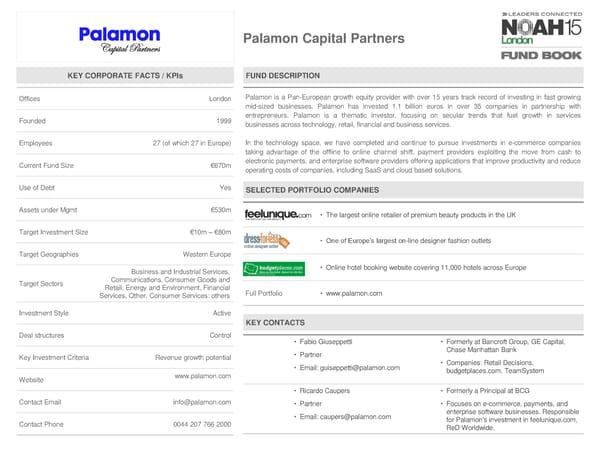Email Ricardo at caupers@palamon.com
The height and width of the screenshot is (450, 600).
[349, 416]
